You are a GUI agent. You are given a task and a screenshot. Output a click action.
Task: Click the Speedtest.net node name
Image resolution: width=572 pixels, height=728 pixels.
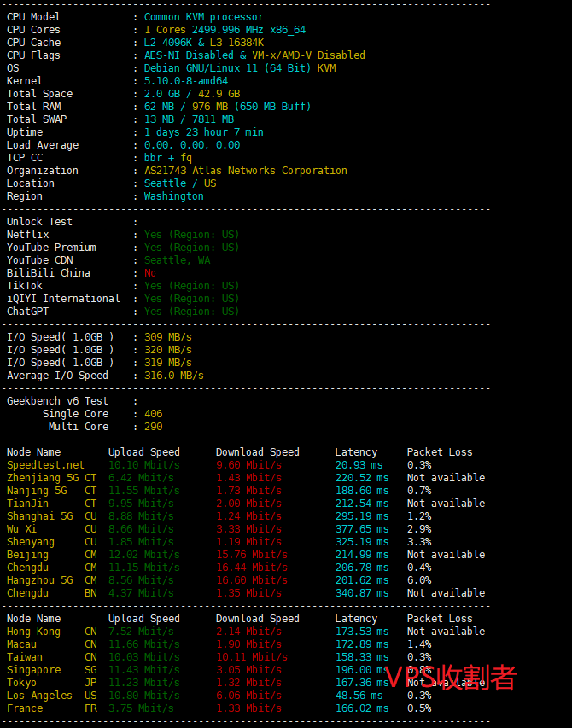pyautogui.click(x=45, y=465)
